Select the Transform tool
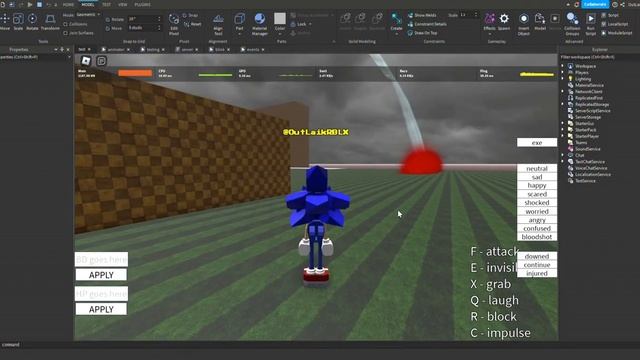Viewport: 640px width, 360px height. click(50, 21)
